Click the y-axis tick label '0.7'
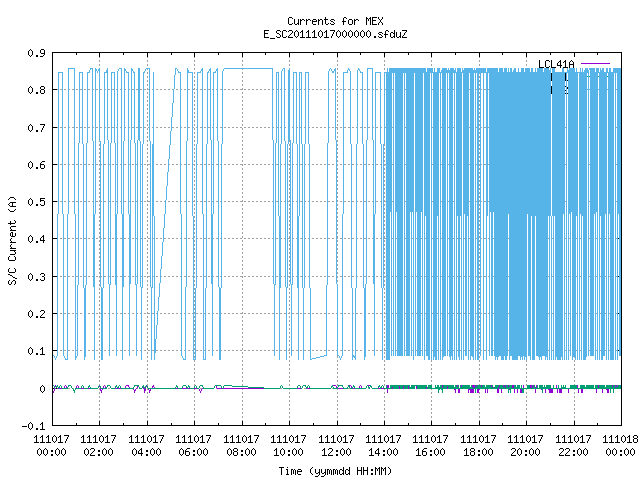640x480 pixels. coord(36,128)
